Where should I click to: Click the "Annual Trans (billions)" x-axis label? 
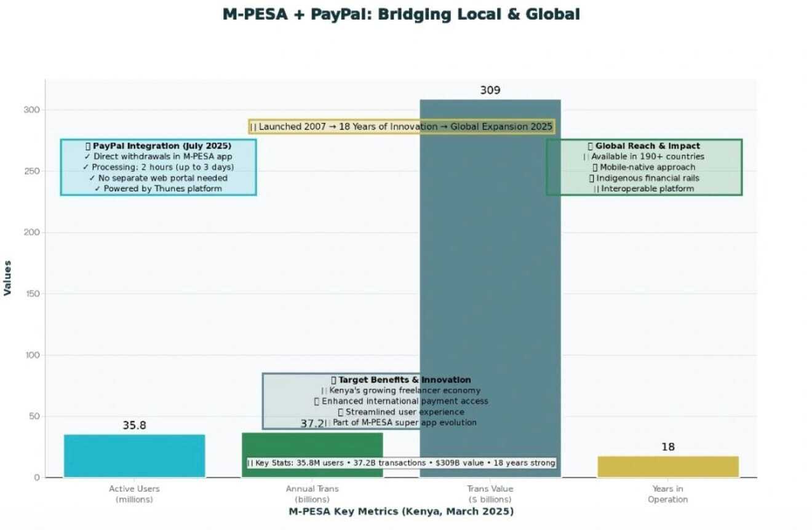pyautogui.click(x=312, y=494)
